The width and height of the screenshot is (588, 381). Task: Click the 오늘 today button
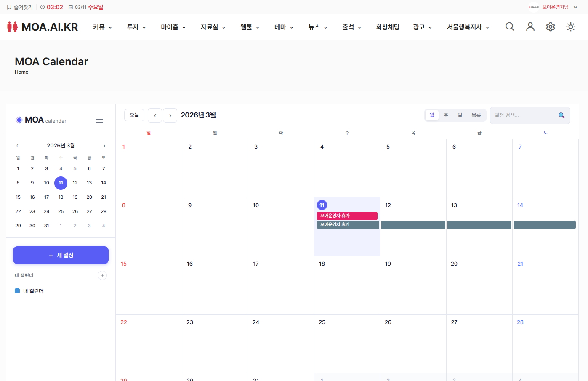(x=134, y=115)
